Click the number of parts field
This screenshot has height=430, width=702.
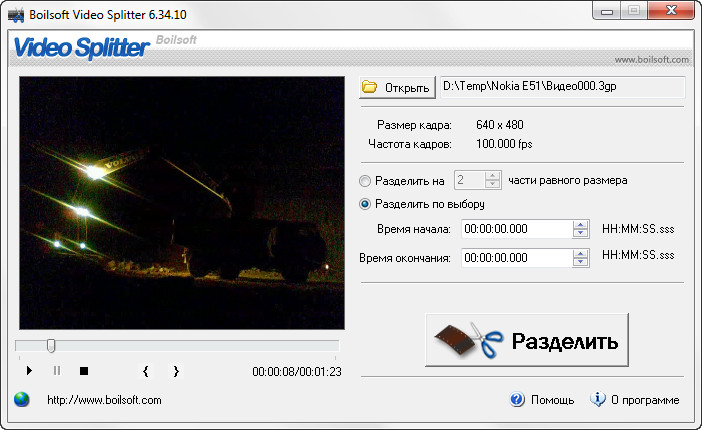(470, 180)
